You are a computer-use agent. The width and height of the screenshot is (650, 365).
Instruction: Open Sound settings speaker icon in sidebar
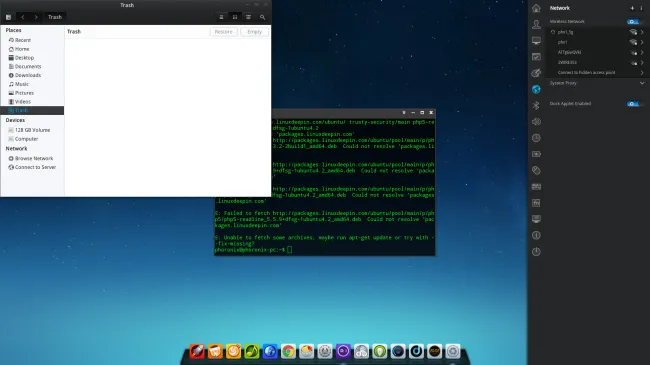[536, 122]
